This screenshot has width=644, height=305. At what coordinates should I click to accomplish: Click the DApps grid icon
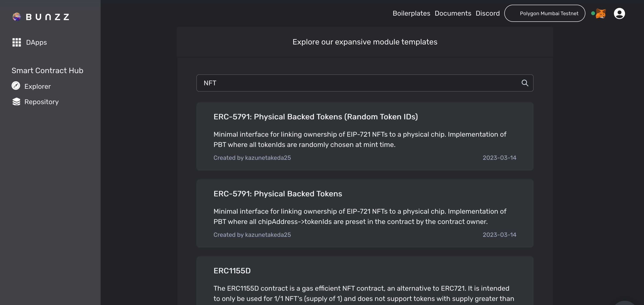click(x=16, y=42)
